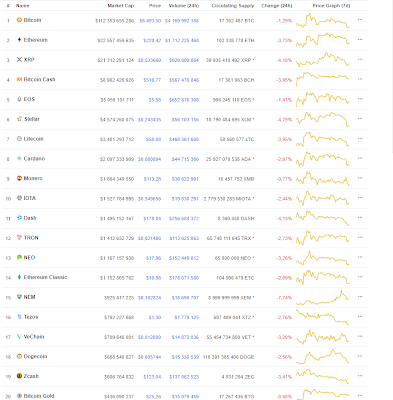This screenshot has height=400, width=393.
Task: Open the Ethereum Classic name link
Action: [x=45, y=277]
